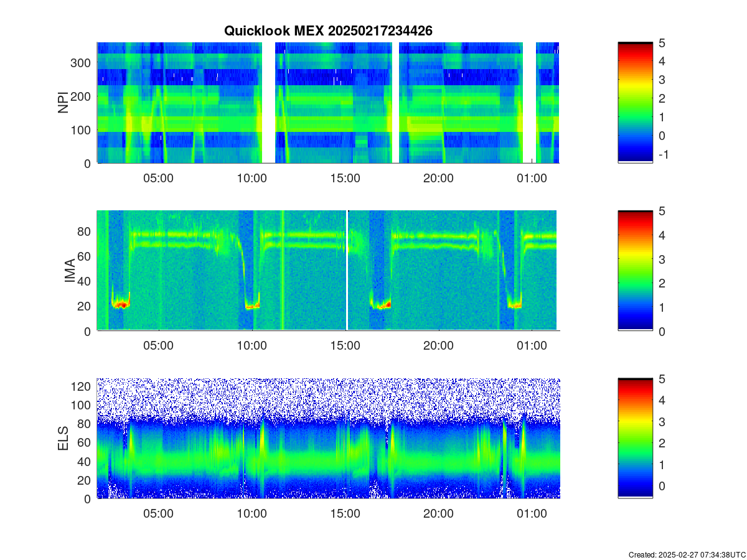Click inside the IMA spectrogram plot
The width and height of the screenshot is (747, 560).
coord(328,271)
